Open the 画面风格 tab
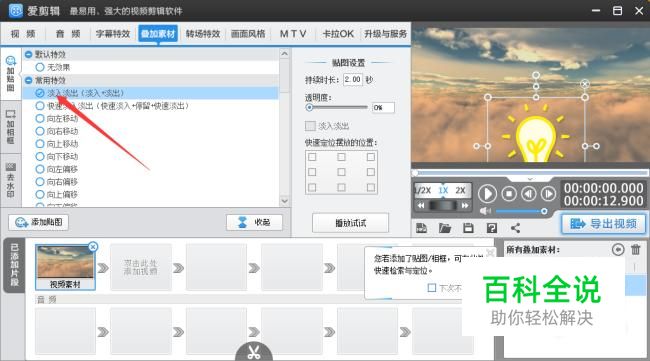The width and height of the screenshot is (650, 361). (248, 34)
